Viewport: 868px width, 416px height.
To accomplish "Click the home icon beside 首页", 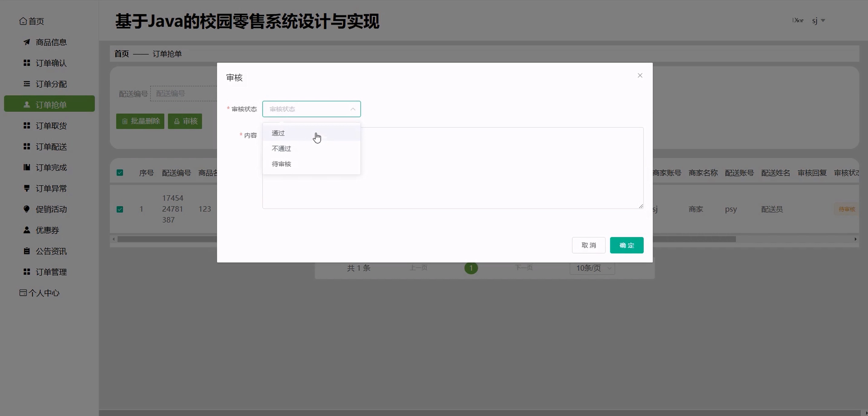I will [23, 21].
